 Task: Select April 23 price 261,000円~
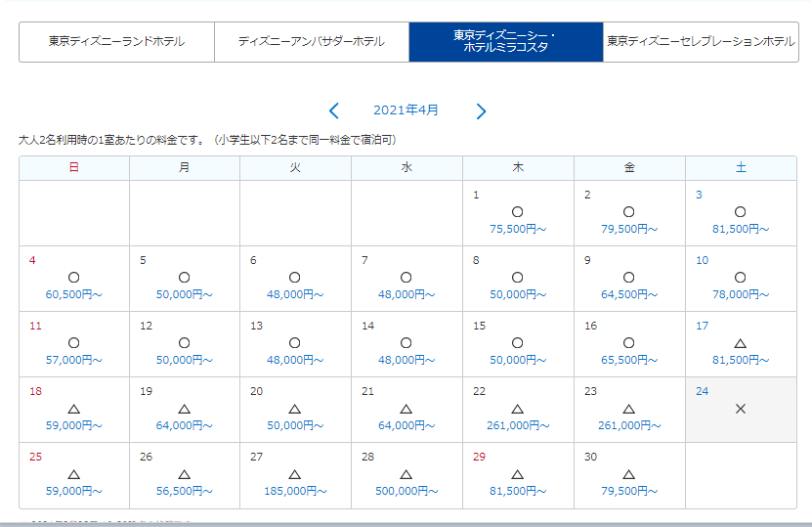click(629, 425)
